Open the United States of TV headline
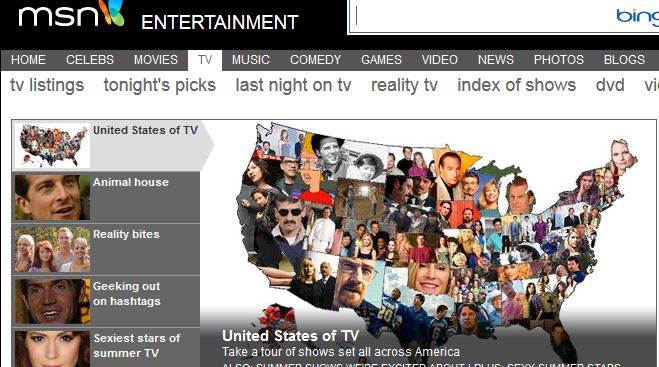The width and height of the screenshot is (659, 367). pyautogui.click(x=290, y=336)
